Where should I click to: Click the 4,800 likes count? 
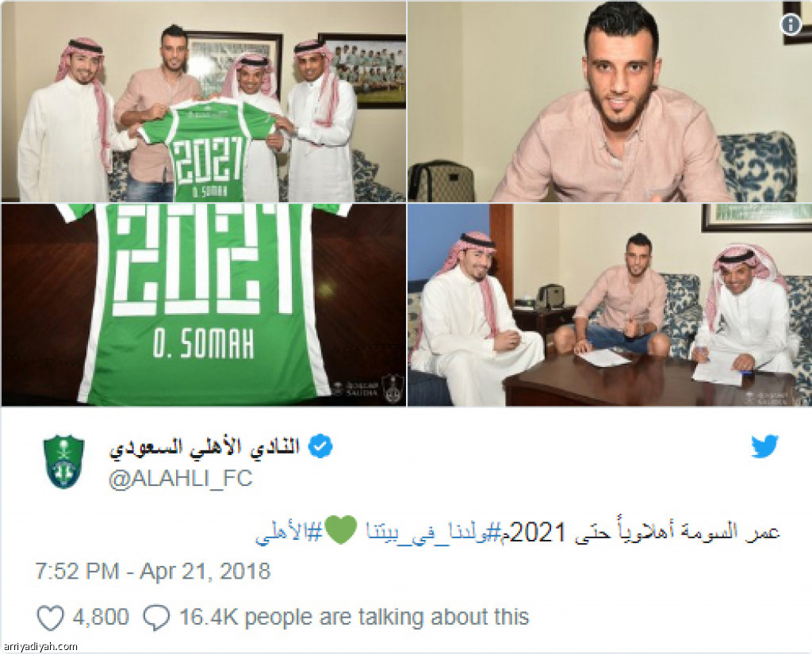click(101, 618)
